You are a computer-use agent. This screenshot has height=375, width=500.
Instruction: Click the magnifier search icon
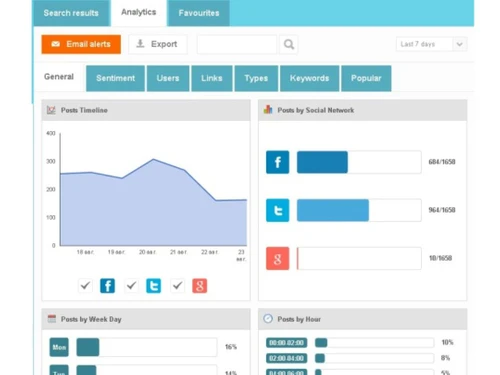click(x=289, y=44)
